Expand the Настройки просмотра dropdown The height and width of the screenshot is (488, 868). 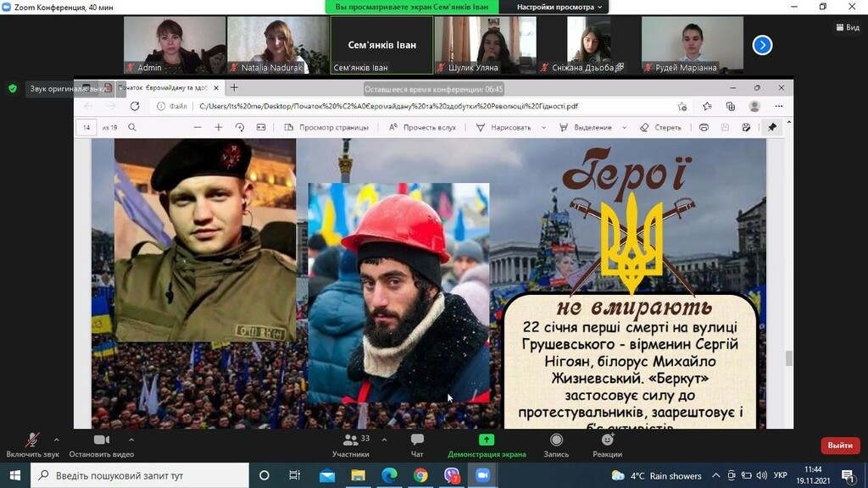[559, 7]
